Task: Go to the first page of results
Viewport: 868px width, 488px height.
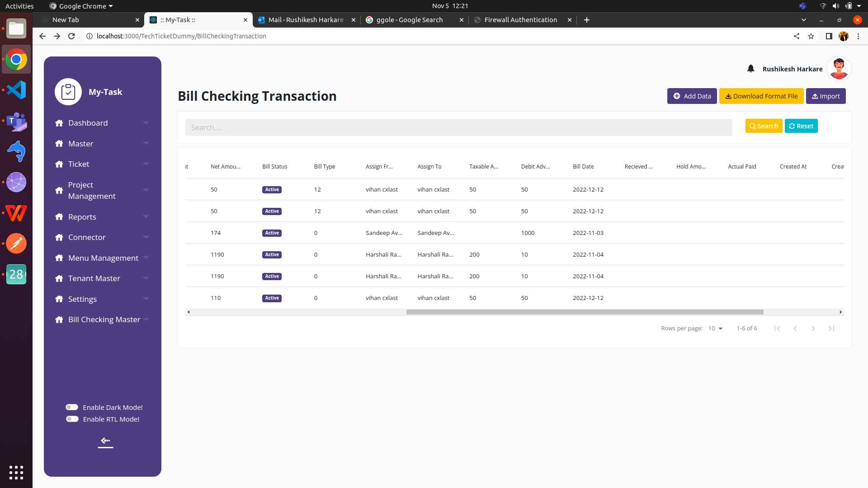Action: (777, 328)
